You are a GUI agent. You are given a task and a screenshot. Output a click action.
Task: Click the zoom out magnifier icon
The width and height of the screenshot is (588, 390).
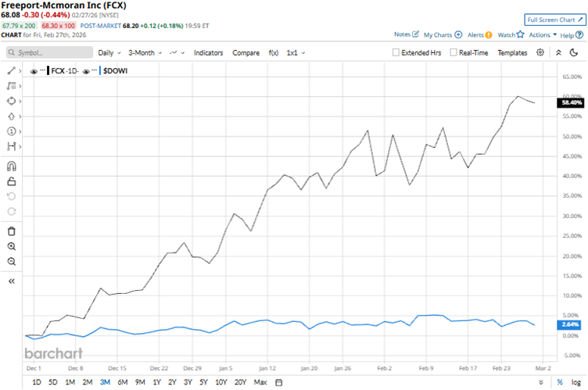click(11, 261)
